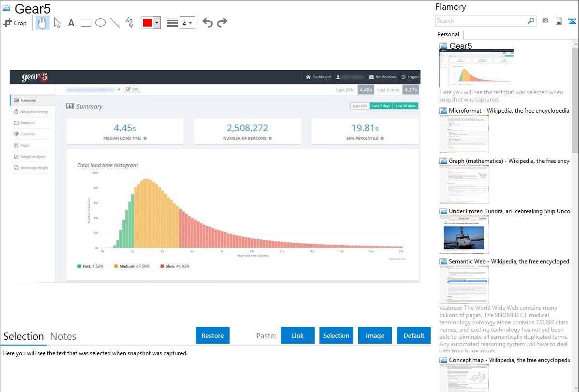Click Dashboard in gear5 header
579x392 pixels.
tap(318, 77)
